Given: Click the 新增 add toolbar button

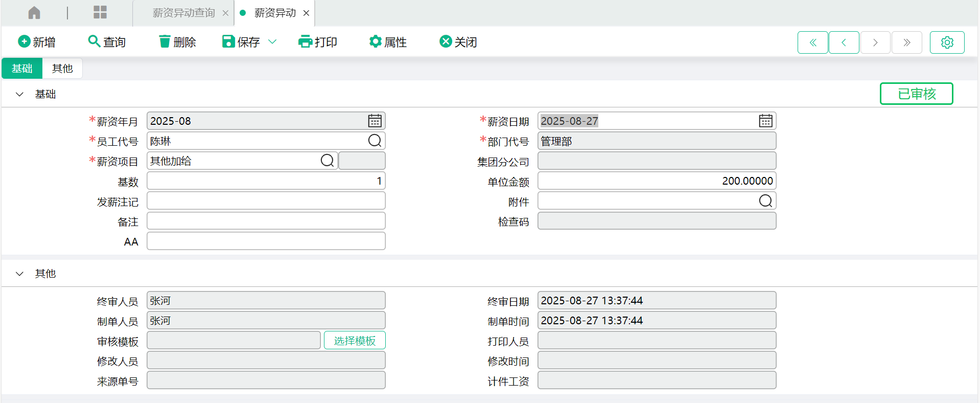Looking at the screenshot, I should [x=37, y=42].
